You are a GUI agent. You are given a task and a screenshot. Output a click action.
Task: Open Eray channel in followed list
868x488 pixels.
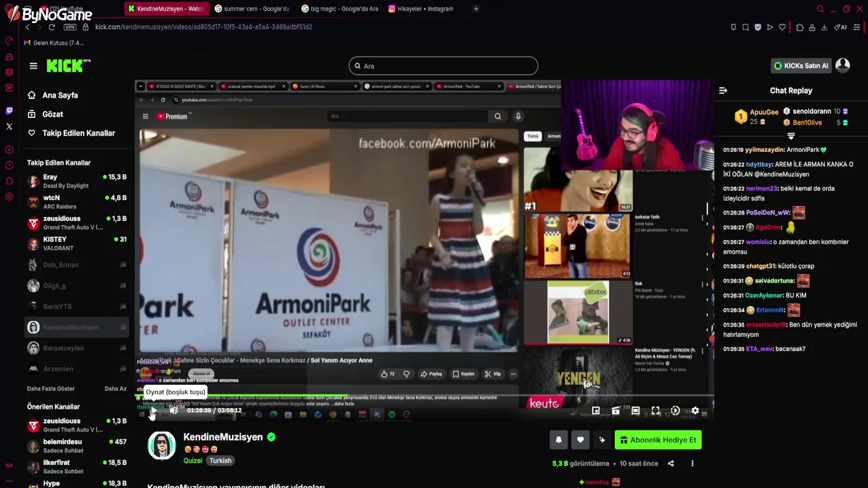coord(77,181)
